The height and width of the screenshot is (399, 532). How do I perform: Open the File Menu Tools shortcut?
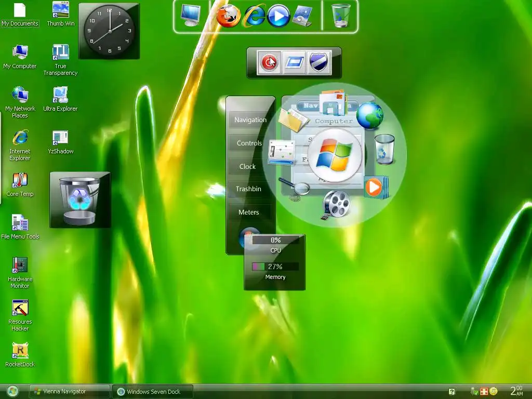tap(20, 228)
